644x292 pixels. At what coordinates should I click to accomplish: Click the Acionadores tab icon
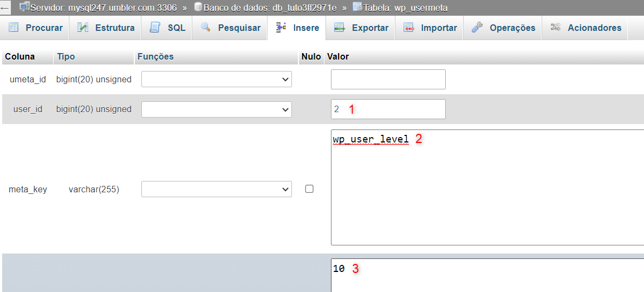(555, 28)
